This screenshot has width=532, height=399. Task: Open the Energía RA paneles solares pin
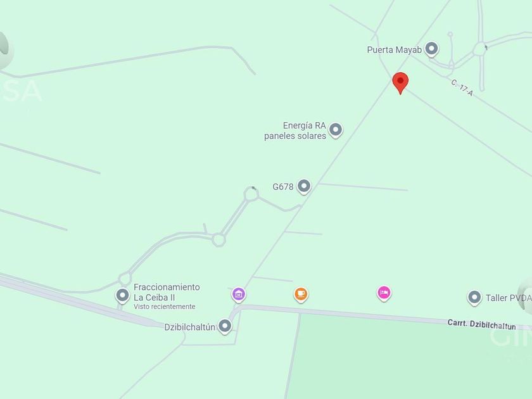pyautogui.click(x=336, y=130)
